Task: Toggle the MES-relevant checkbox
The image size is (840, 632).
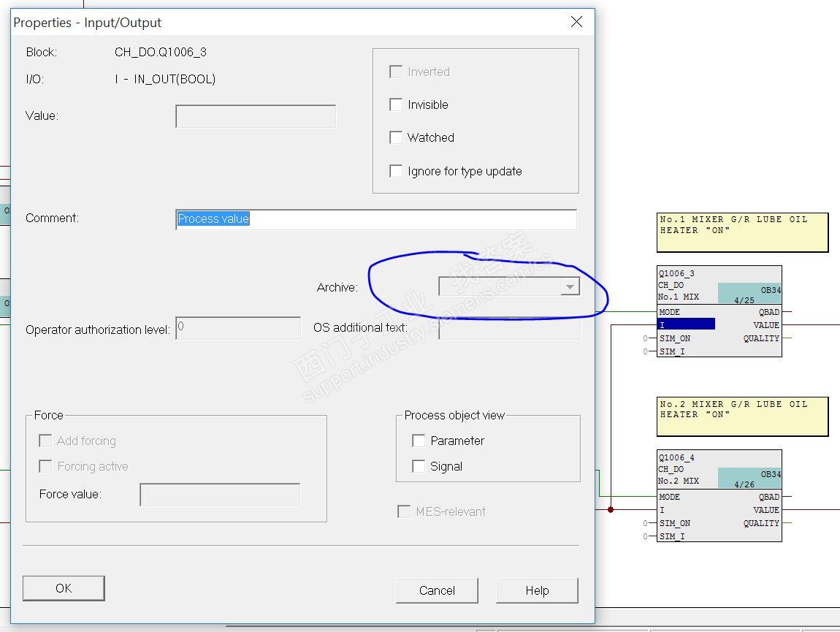Action: point(404,511)
